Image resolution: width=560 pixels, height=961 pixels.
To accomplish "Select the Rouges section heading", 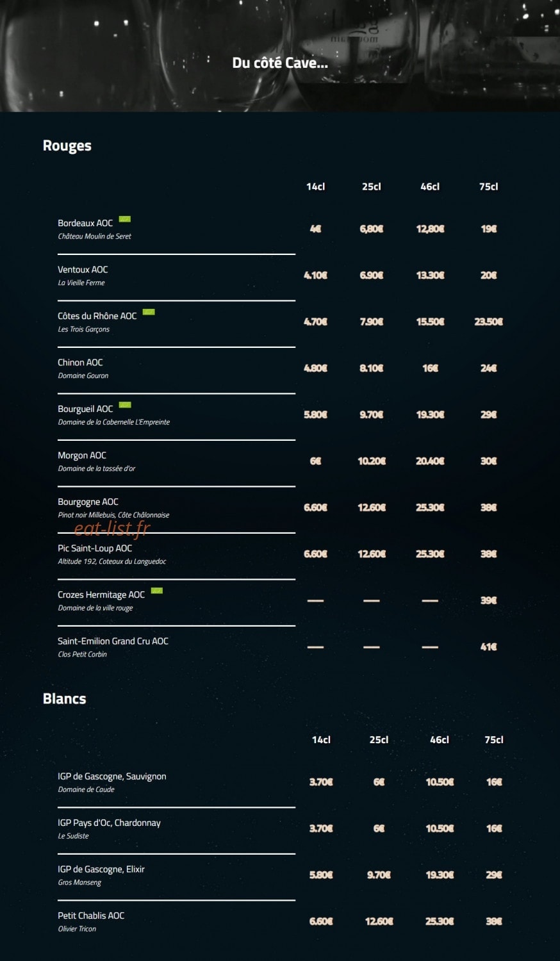I will (x=67, y=146).
